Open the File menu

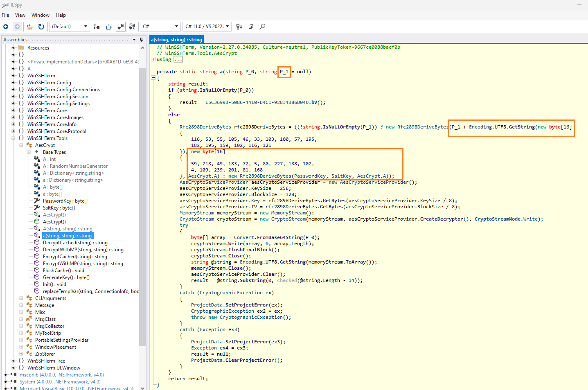5,15
